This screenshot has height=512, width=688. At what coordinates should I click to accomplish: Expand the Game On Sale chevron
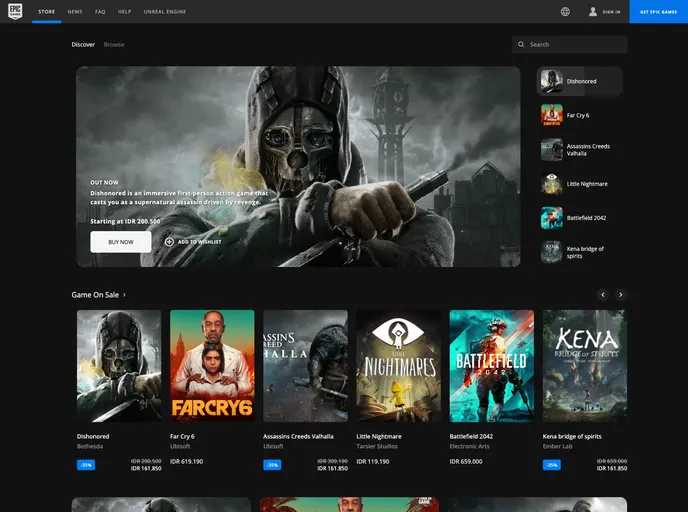(x=124, y=295)
